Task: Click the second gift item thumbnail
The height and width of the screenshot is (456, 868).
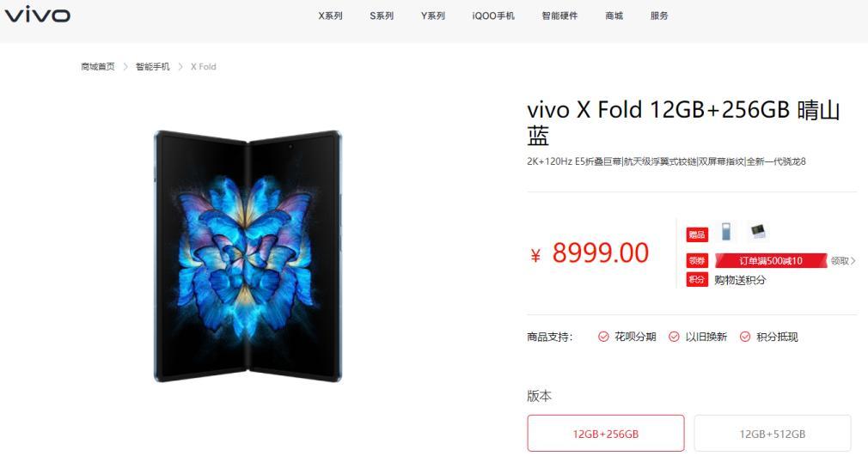Action: pyautogui.click(x=758, y=231)
